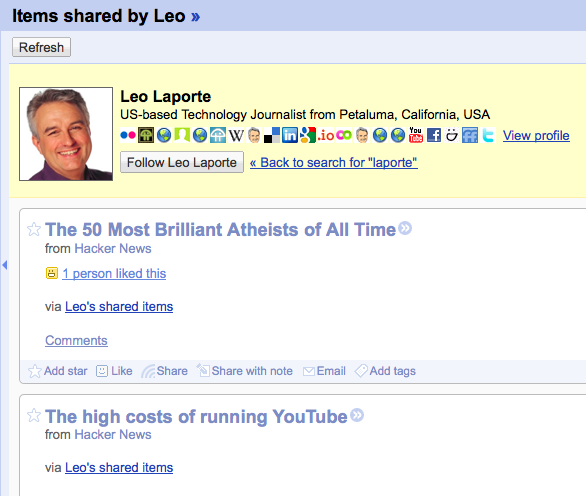Open the Google profile icon

coord(308,135)
